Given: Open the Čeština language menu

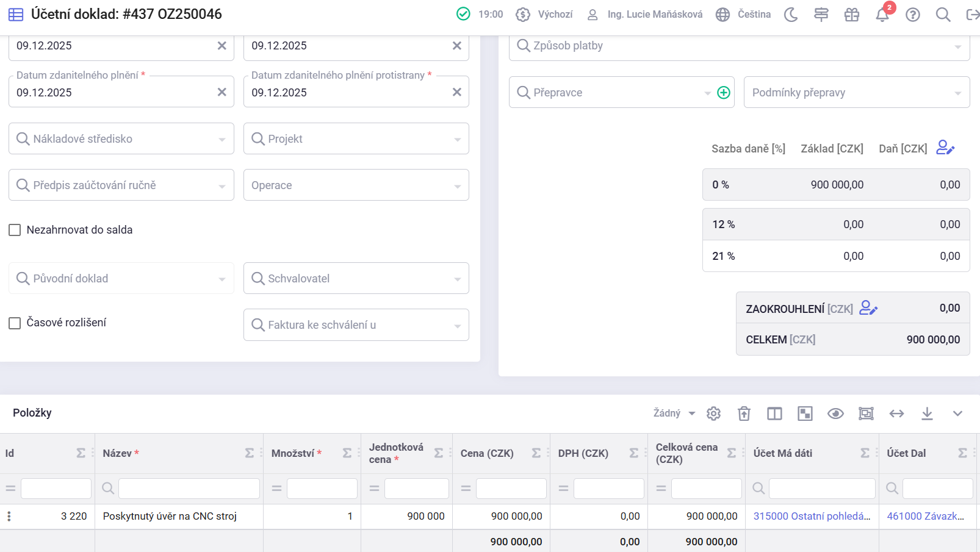Looking at the screenshot, I should 743,15.
